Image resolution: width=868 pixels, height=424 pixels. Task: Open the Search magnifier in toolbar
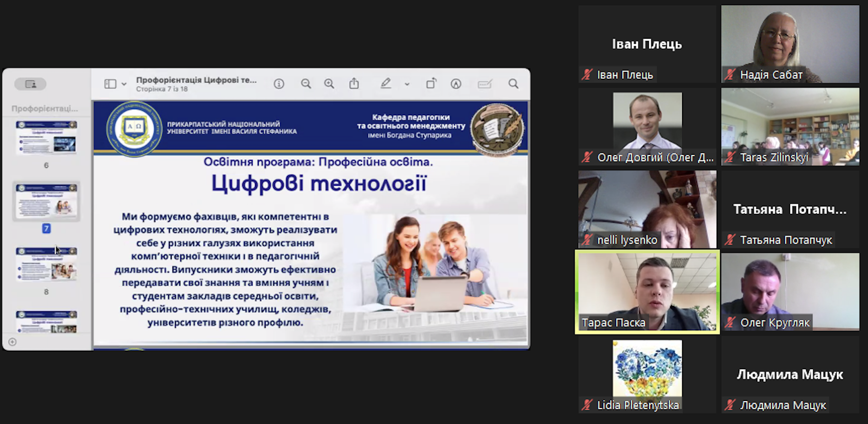coord(513,84)
